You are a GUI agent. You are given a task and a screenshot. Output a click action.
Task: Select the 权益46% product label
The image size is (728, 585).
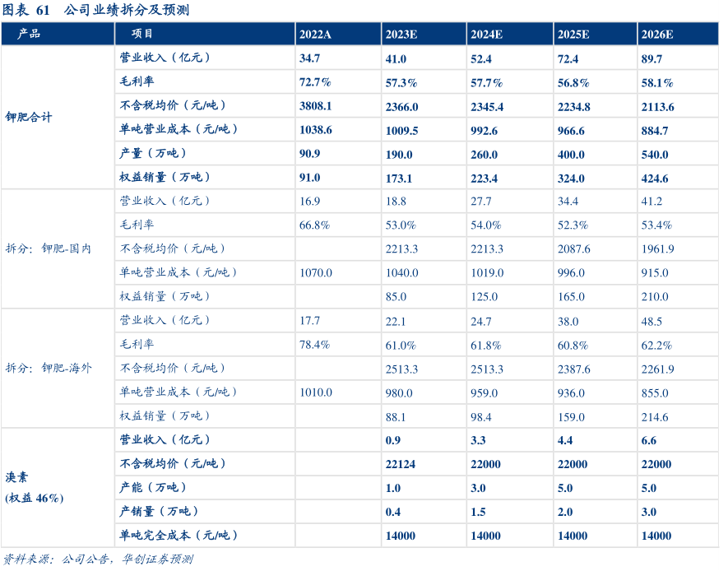coord(35,499)
